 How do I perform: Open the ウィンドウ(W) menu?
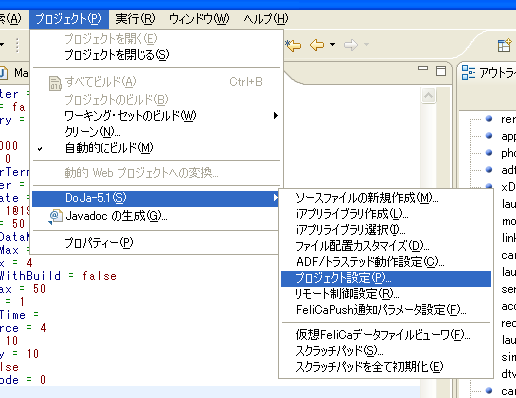pyautogui.click(x=199, y=19)
